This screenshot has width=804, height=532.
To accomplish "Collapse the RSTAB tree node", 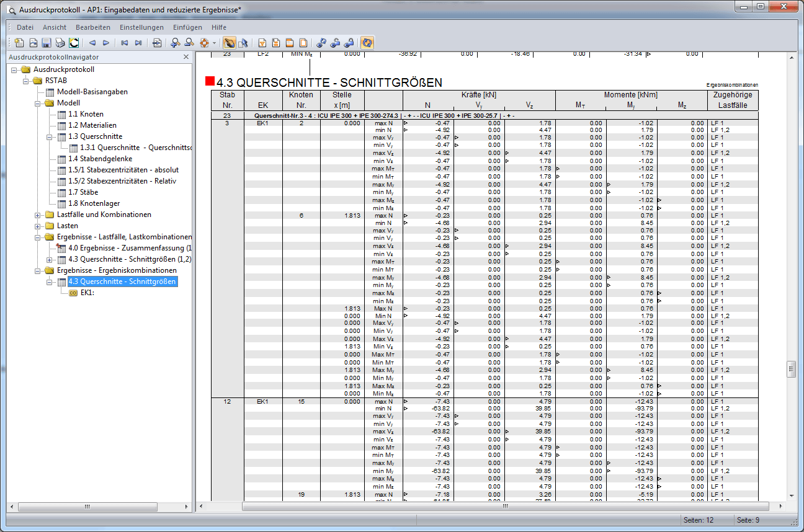I will 26,81.
